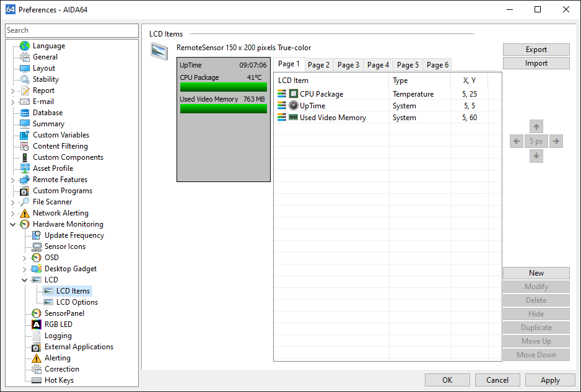The image size is (581, 392).
Task: Switch to the Page 6 tab
Action: click(x=437, y=65)
